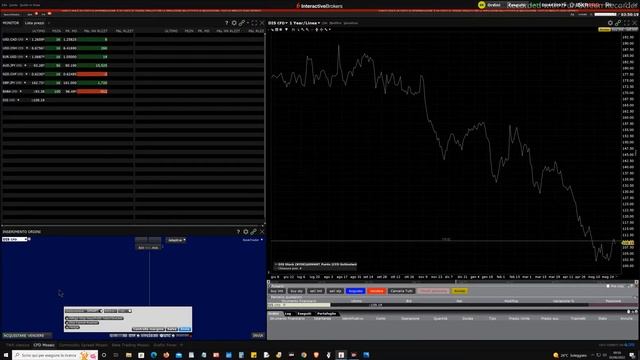This screenshot has width=640, height=360.
Task: Click the ACQUISTARE VENDERE button
Action: pyautogui.click(x=27, y=336)
